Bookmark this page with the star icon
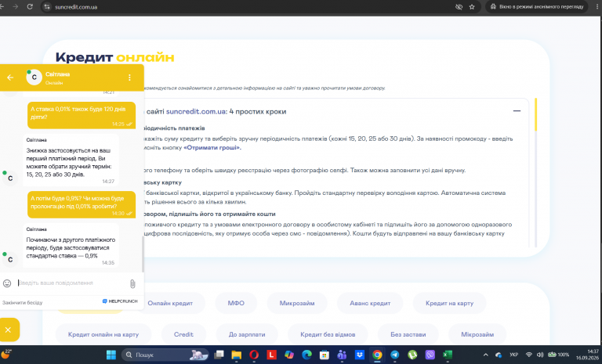This screenshot has height=364, width=602. point(472,7)
